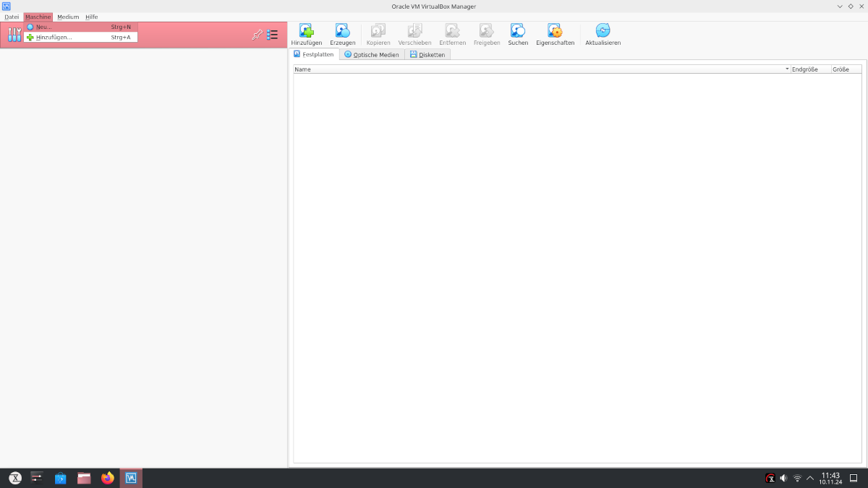Switch to the Optische Medien tab
Screen dimensions: 868x488
[x=372, y=54]
